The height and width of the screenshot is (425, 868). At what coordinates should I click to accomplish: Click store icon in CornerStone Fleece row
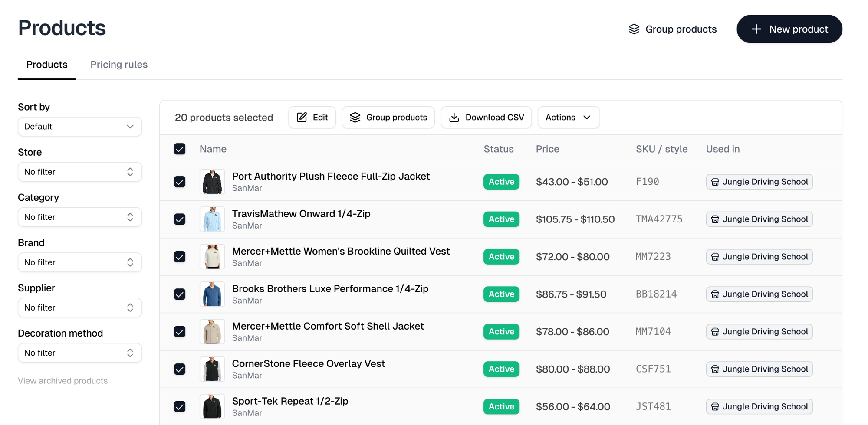point(715,369)
